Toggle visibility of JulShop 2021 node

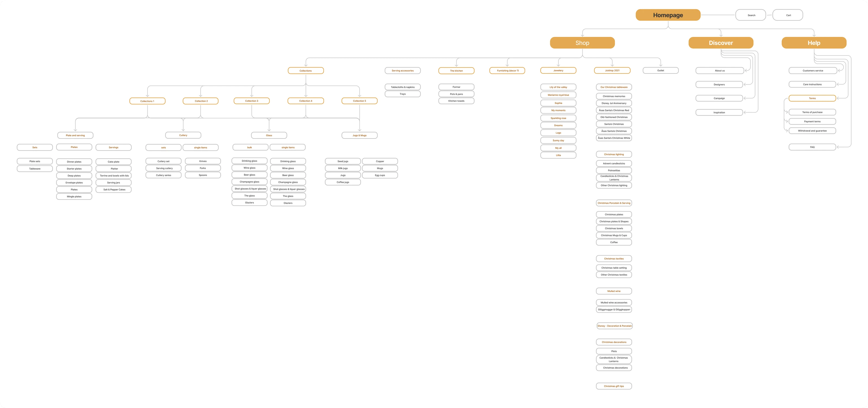tap(614, 70)
